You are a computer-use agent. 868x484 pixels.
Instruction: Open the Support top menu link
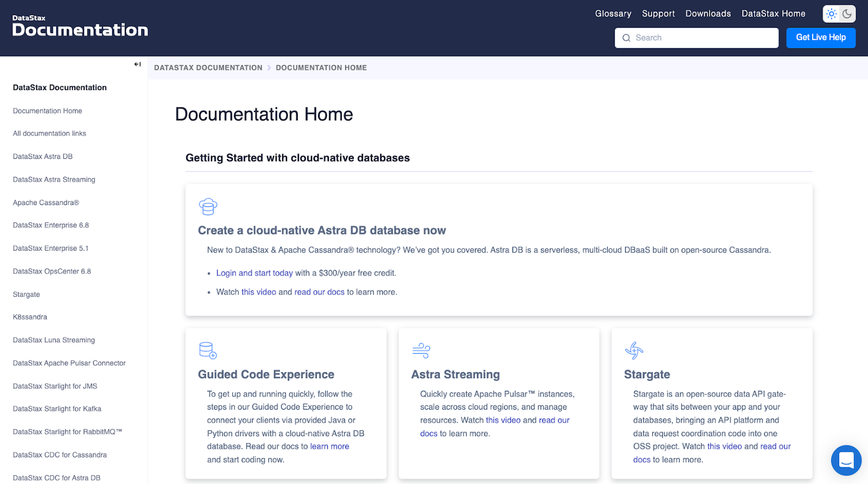658,14
